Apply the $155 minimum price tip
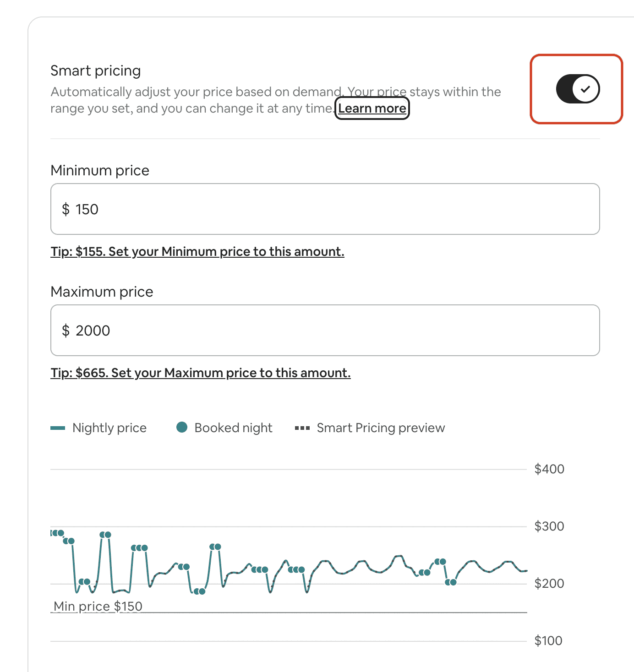The width and height of the screenshot is (634, 672). tap(197, 252)
